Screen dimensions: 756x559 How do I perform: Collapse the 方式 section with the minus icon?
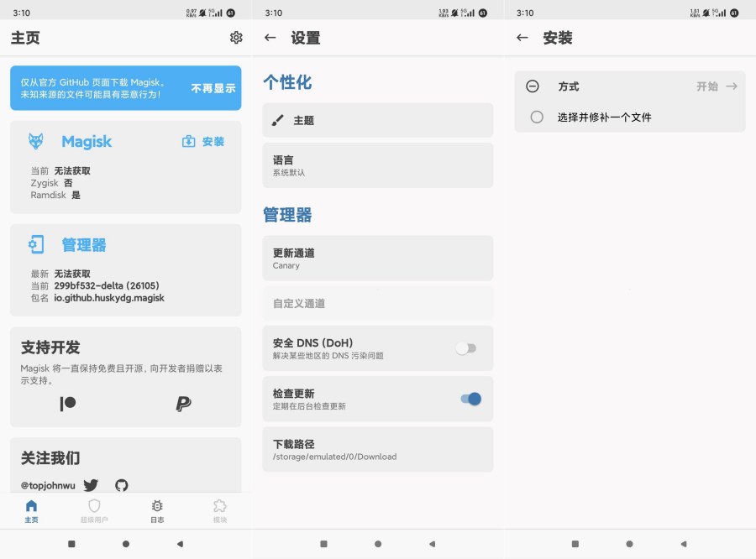533,86
